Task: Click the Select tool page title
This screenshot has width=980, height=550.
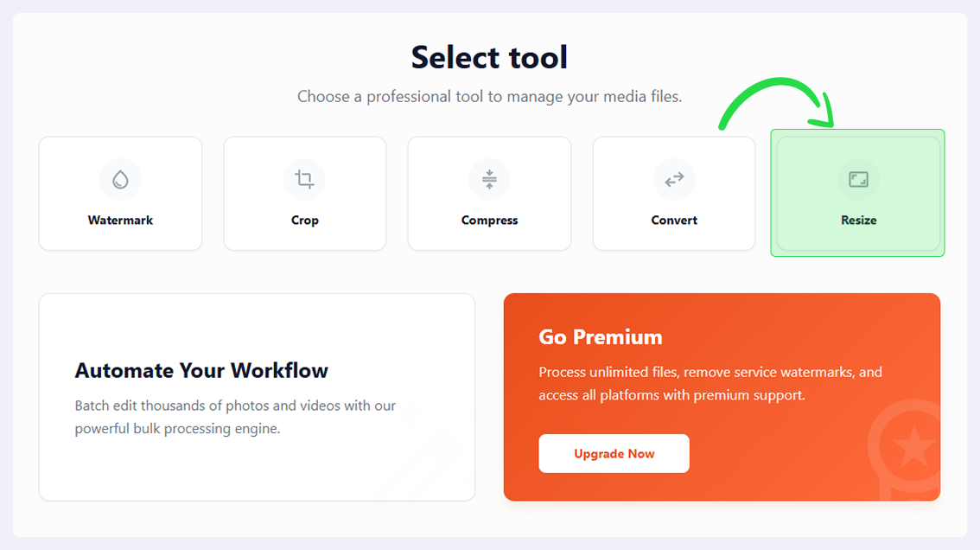Action: pos(489,58)
